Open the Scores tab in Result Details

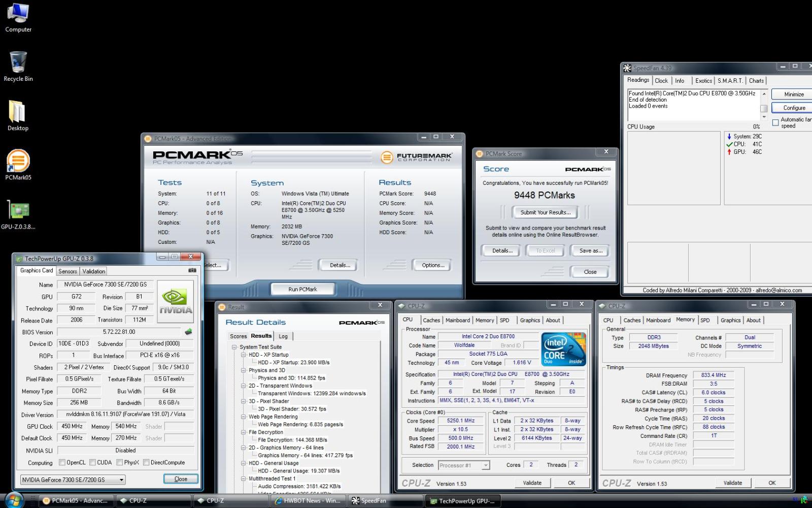(x=238, y=336)
